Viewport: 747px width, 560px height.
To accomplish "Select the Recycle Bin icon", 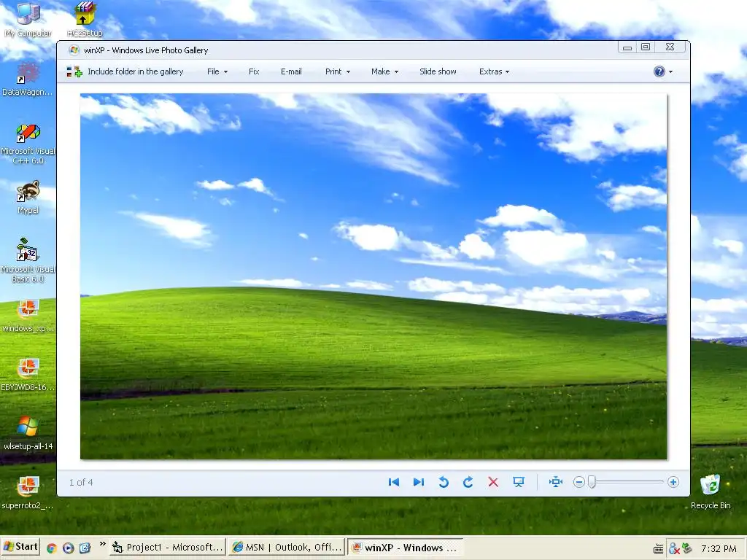I will click(711, 492).
